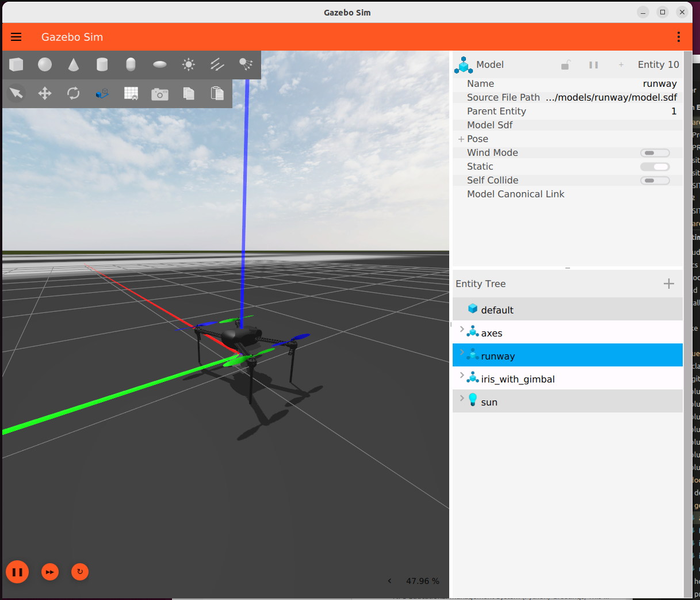700x600 pixels.
Task: Open the vertical dots options menu
Action: click(679, 37)
